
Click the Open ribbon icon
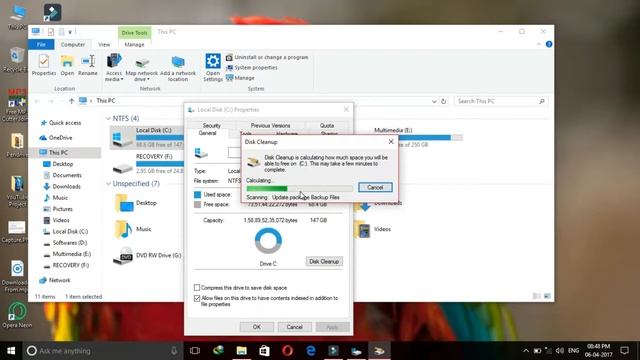click(x=67, y=65)
